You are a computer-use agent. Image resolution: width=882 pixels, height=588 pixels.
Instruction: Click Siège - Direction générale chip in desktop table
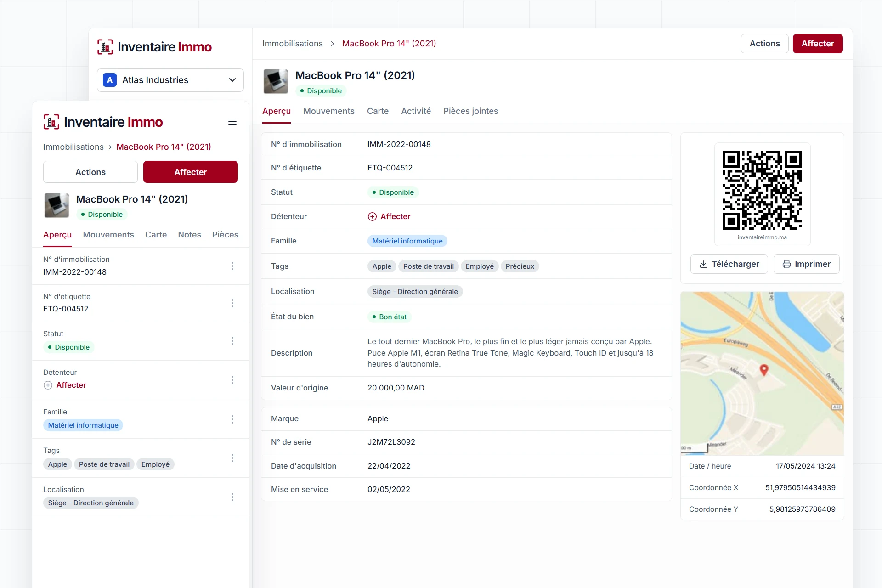click(x=415, y=292)
